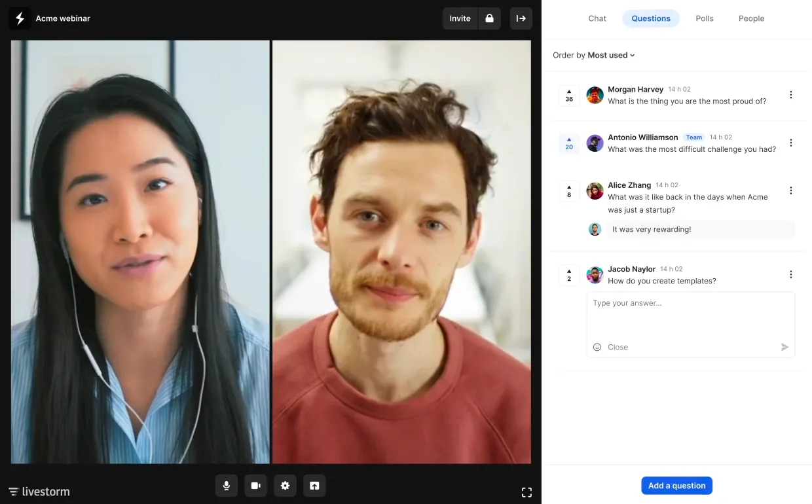
Task: Expand the Order by Most used dropdown
Action: pos(594,55)
